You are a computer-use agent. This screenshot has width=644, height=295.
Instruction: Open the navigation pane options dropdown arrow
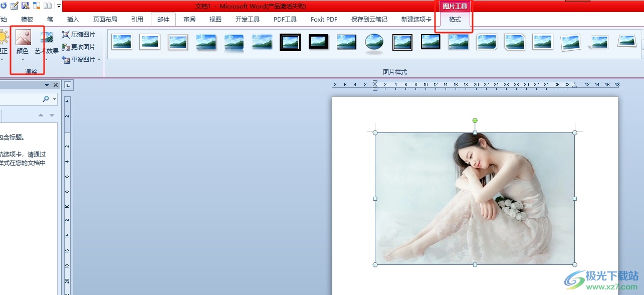pos(47,85)
